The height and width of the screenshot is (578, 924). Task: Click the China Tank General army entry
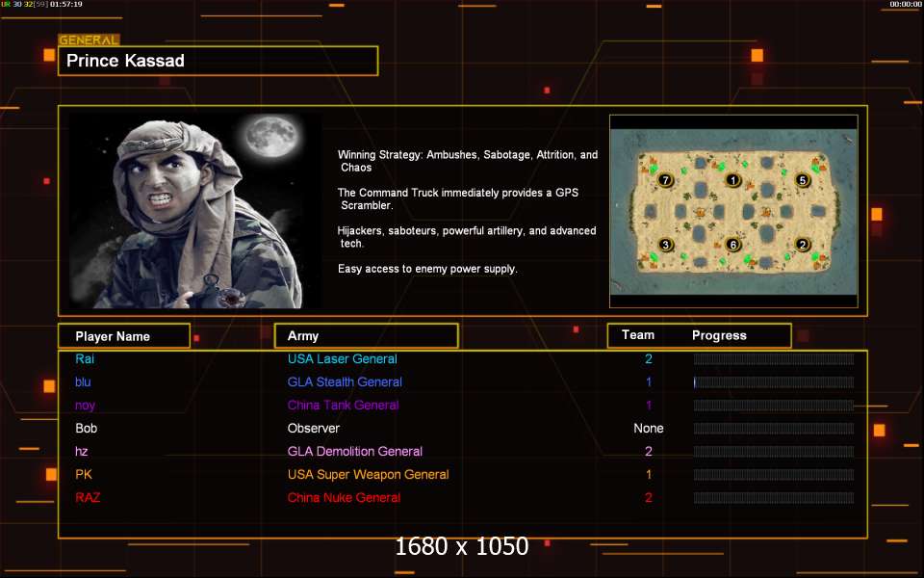click(x=343, y=405)
